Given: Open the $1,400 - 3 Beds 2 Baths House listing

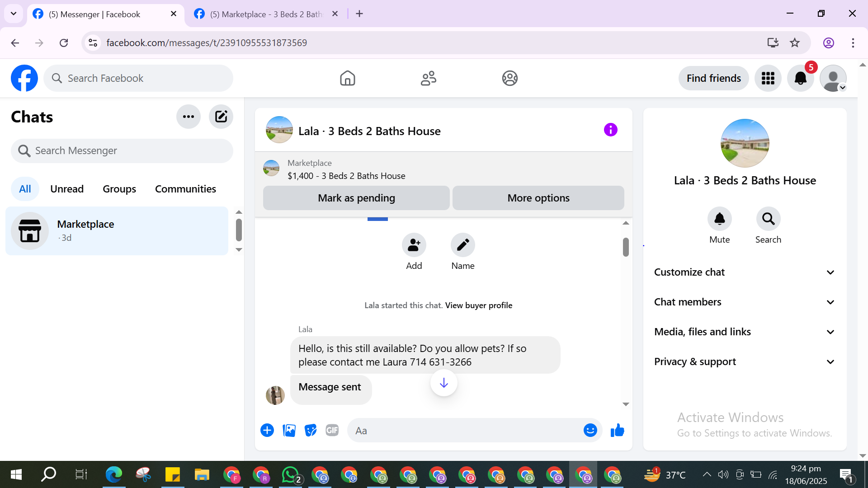Looking at the screenshot, I should [x=346, y=176].
